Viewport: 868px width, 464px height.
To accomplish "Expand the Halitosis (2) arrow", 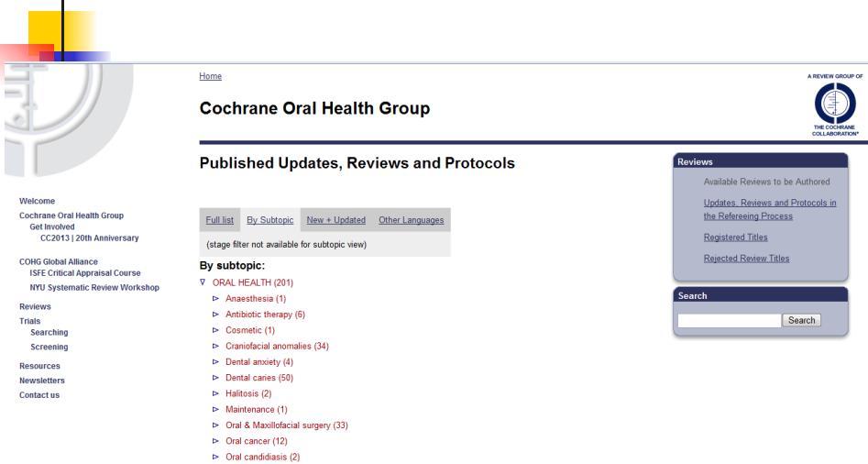I will click(x=216, y=393).
